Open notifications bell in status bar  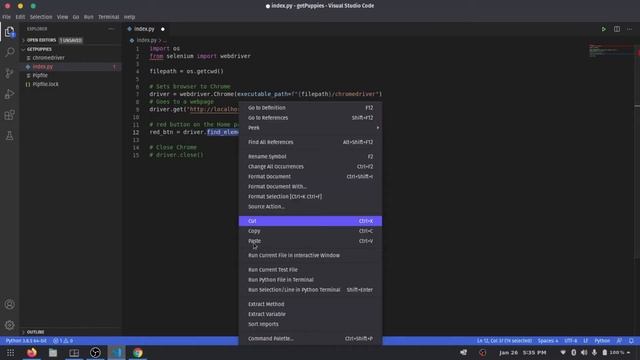click(631, 341)
